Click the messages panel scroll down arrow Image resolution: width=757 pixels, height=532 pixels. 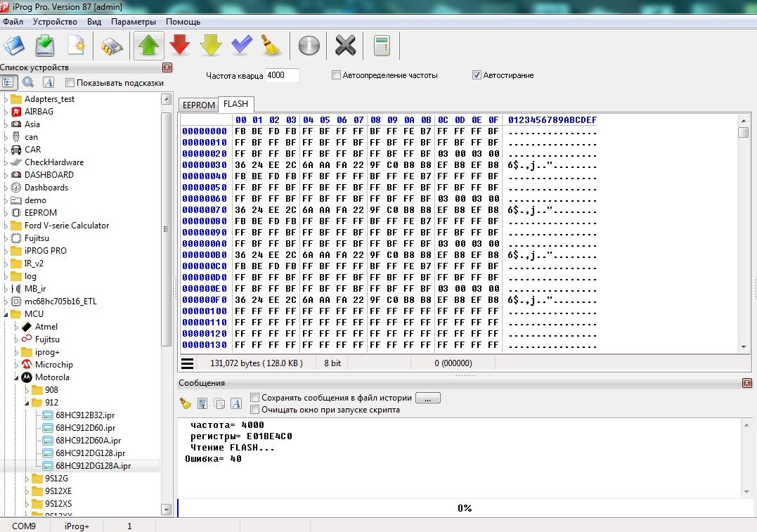(747, 492)
